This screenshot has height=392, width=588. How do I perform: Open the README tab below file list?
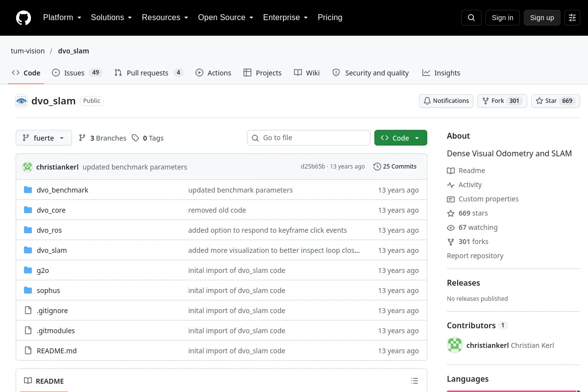coord(44,381)
